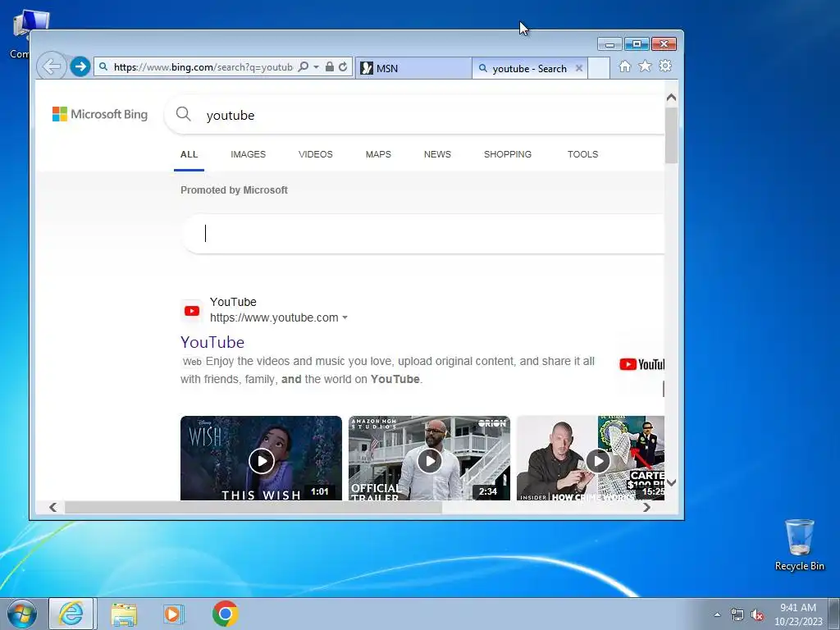Open the address bar autocomplete dropdown arrow
This screenshot has width=840, height=630.
[316, 67]
